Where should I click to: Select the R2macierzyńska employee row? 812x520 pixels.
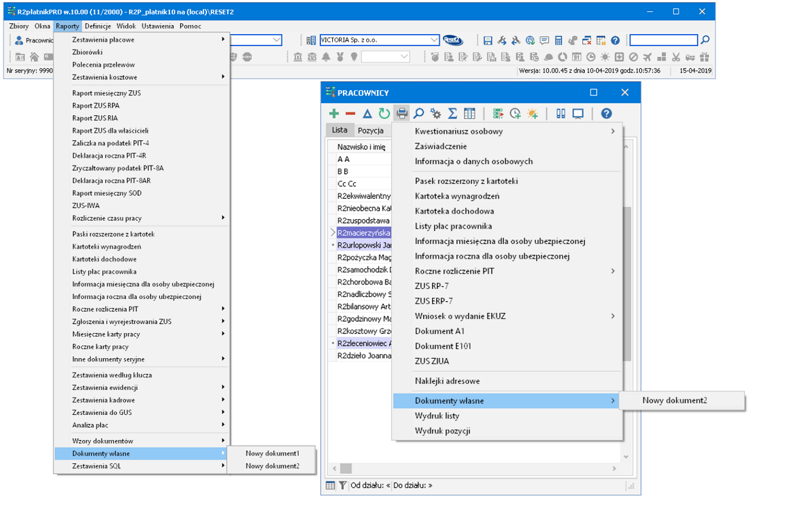click(360, 232)
